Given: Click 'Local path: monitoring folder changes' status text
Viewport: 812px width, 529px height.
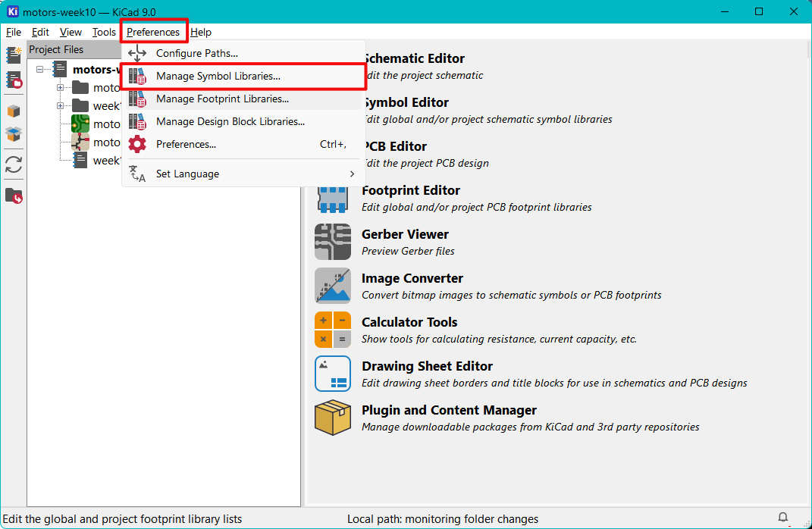Looking at the screenshot, I should coord(443,518).
